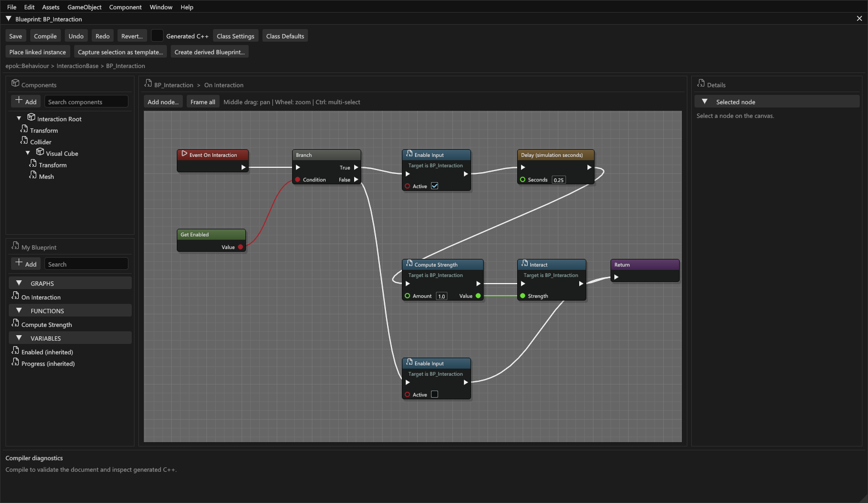Click Add button in Components panel
Screen dimensions: 868x503
[26, 101]
